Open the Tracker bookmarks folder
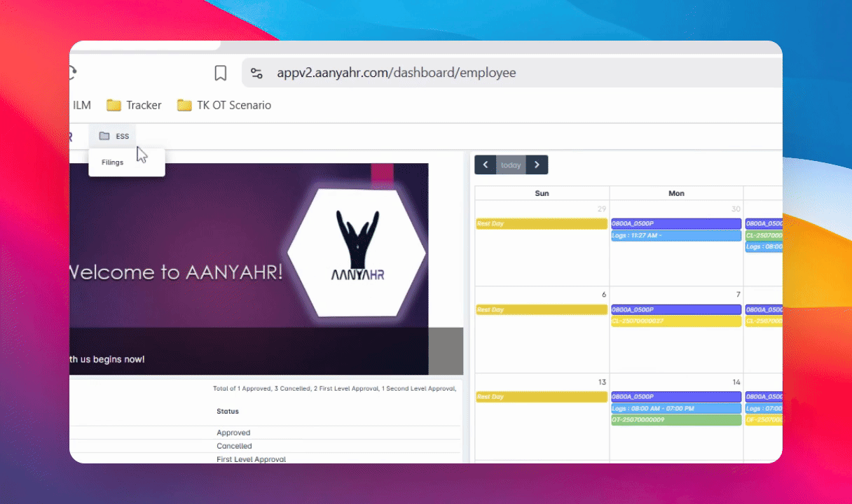852x504 pixels. 134,105
